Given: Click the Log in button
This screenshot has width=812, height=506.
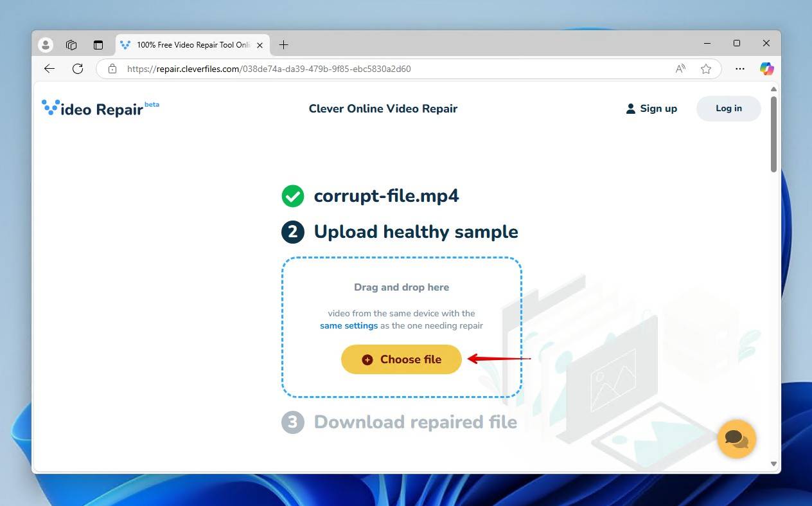Looking at the screenshot, I should [x=728, y=109].
